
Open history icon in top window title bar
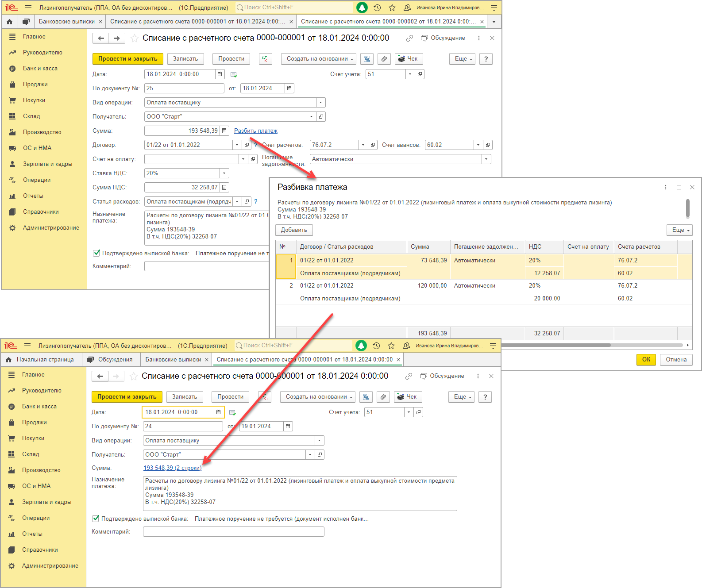377,8
